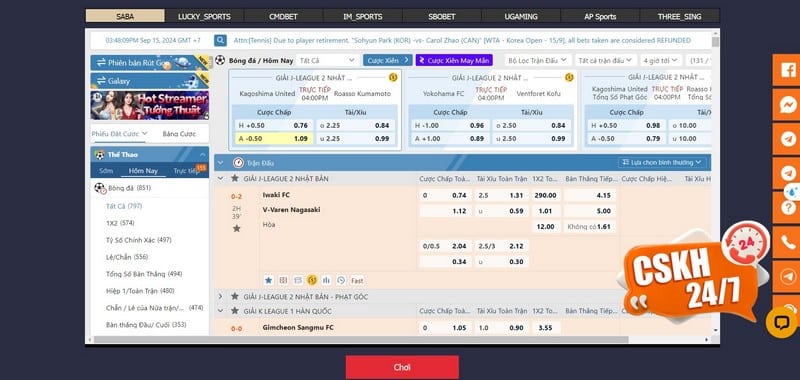Open the Bộ Lọc Trận Đấu dropdown
This screenshot has width=800, height=380.
[x=538, y=60]
